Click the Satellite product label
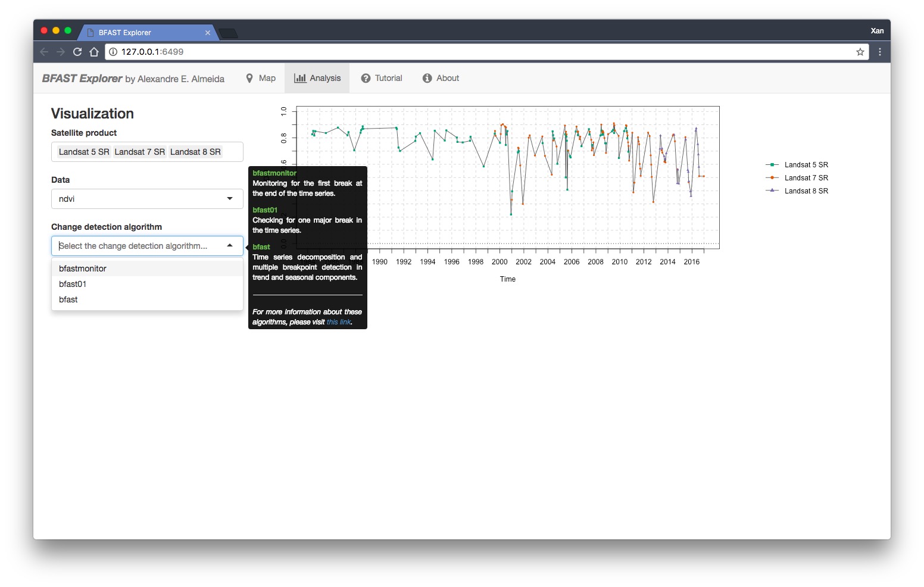Screen dimensions: 924x587 click(84, 133)
